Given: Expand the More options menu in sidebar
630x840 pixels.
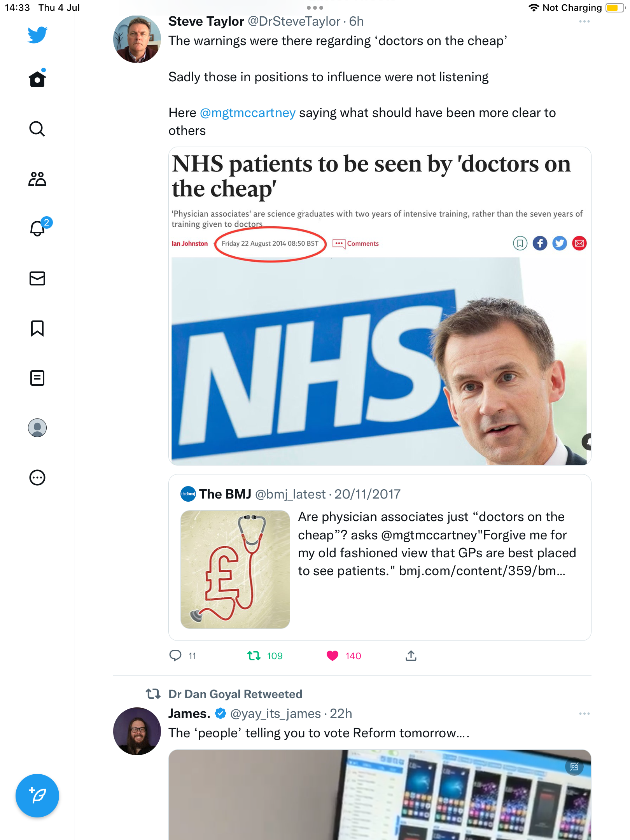Looking at the screenshot, I should 37,478.
